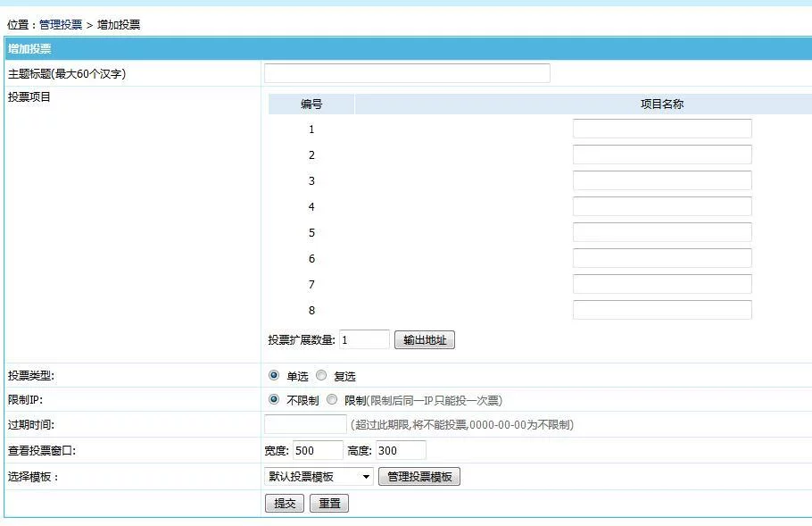Focus the item name field for number 7
This screenshot has height=526, width=812.
[x=662, y=284]
